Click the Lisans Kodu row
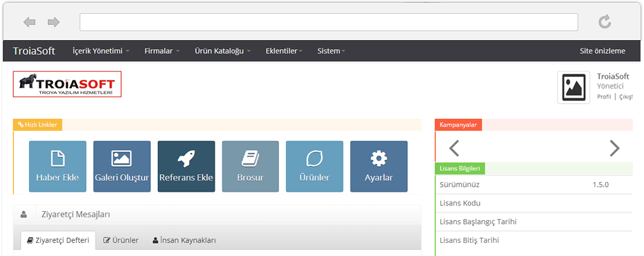The width and height of the screenshot is (644, 256). [x=534, y=203]
